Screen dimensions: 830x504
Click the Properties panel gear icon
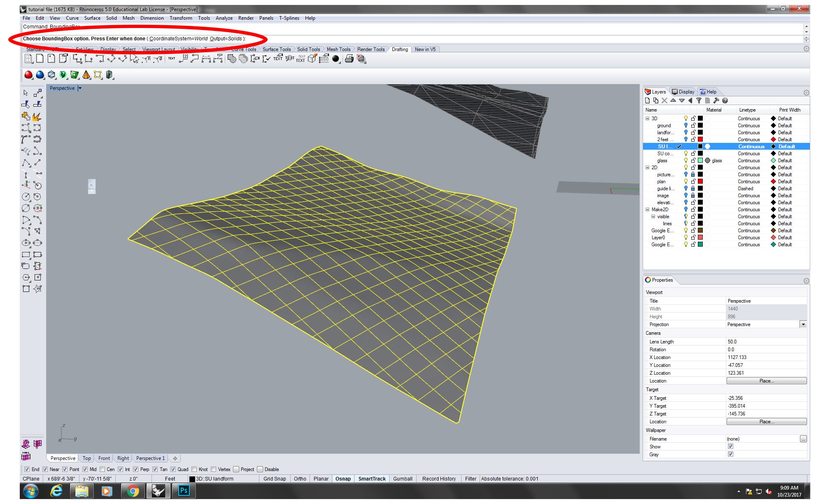click(x=806, y=280)
